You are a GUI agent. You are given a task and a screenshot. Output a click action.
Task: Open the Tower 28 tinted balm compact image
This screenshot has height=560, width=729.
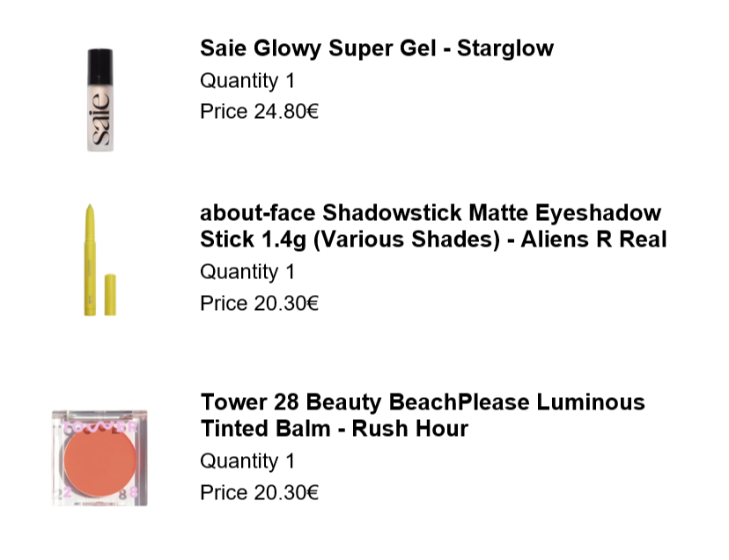click(x=99, y=458)
